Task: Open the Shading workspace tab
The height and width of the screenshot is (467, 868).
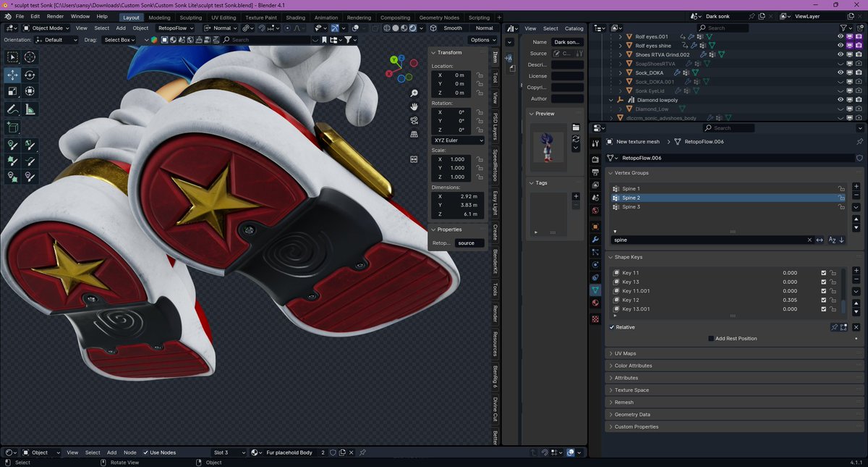Action: pos(295,17)
